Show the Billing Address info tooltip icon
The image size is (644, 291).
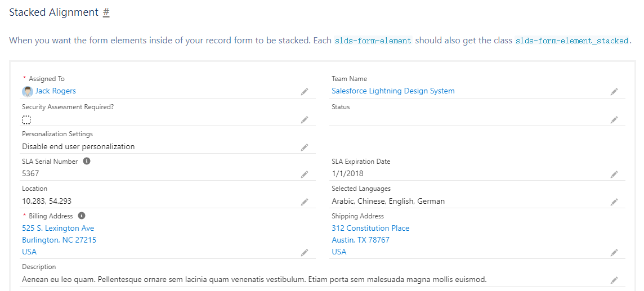82,216
